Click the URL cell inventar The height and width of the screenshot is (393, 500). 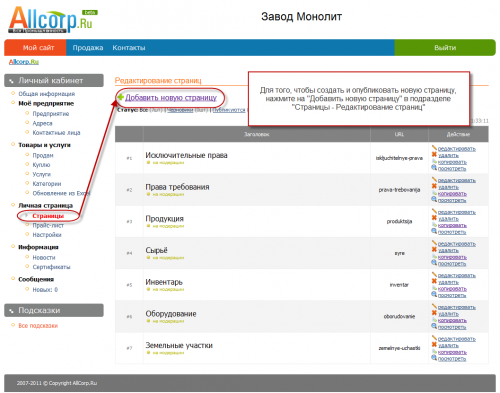[x=399, y=285]
